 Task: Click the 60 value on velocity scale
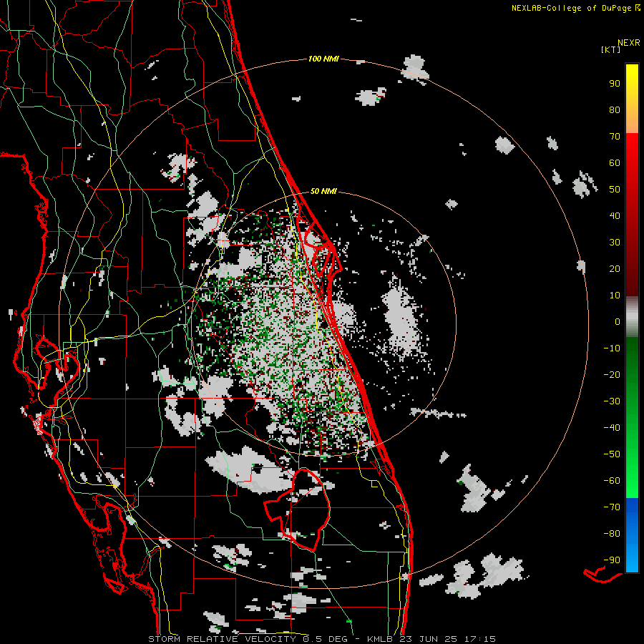(x=615, y=163)
